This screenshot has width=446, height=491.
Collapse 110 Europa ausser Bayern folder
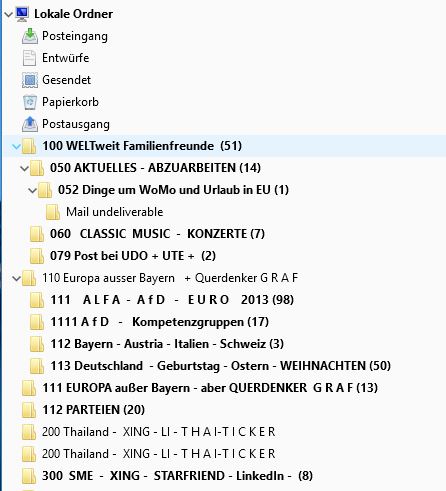[x=16, y=278]
